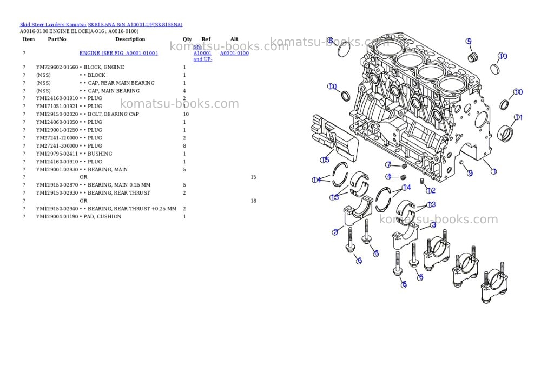Select the CAP, REAR MAIN BEARING description
The image size is (554, 392).
coord(121,83)
